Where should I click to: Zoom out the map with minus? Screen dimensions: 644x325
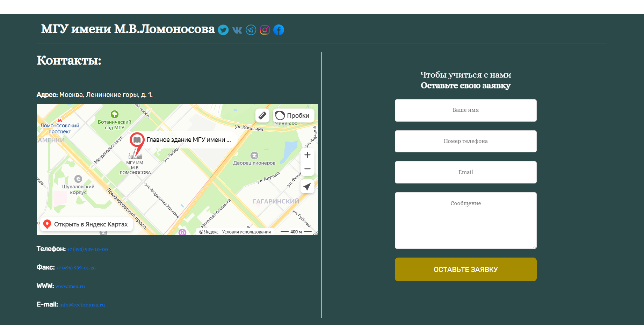point(307,169)
